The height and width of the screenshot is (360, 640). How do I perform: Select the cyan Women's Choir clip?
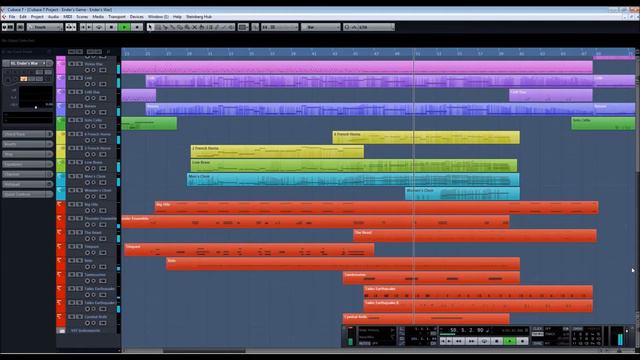[462, 193]
